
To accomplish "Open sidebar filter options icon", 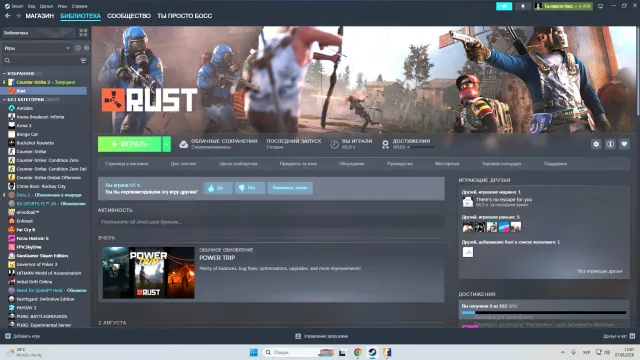I will 83,60.
